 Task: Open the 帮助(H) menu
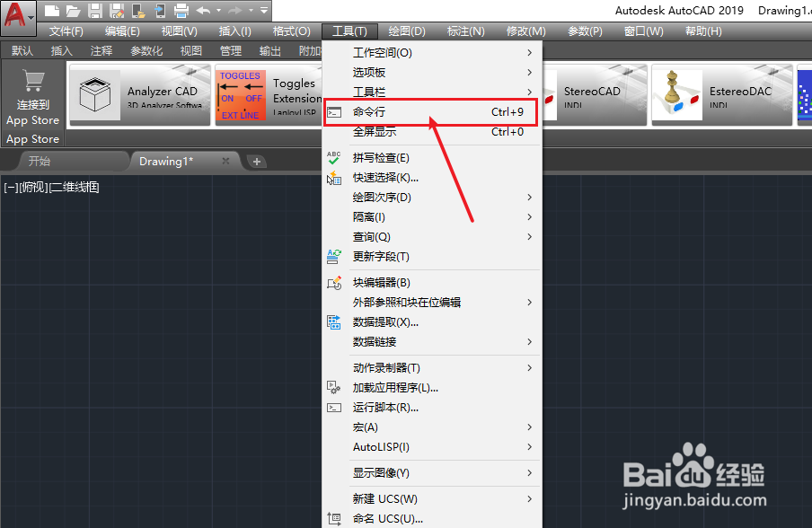(x=703, y=31)
